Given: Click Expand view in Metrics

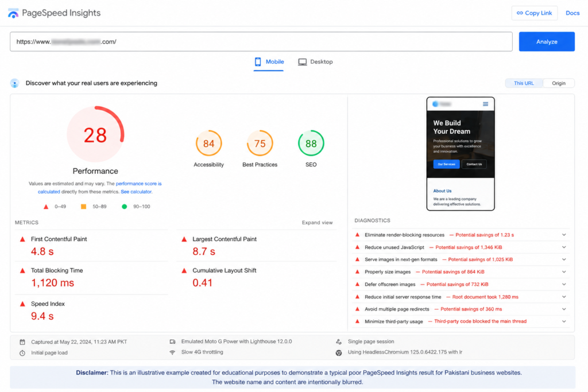Looking at the screenshot, I should [317, 223].
